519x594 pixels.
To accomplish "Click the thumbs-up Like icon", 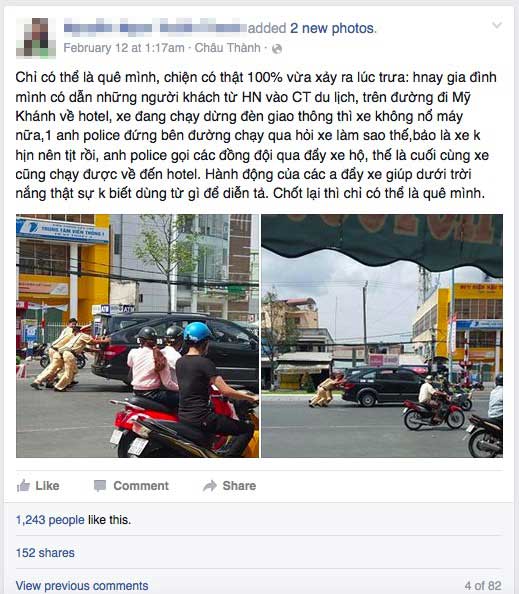I will [23, 486].
